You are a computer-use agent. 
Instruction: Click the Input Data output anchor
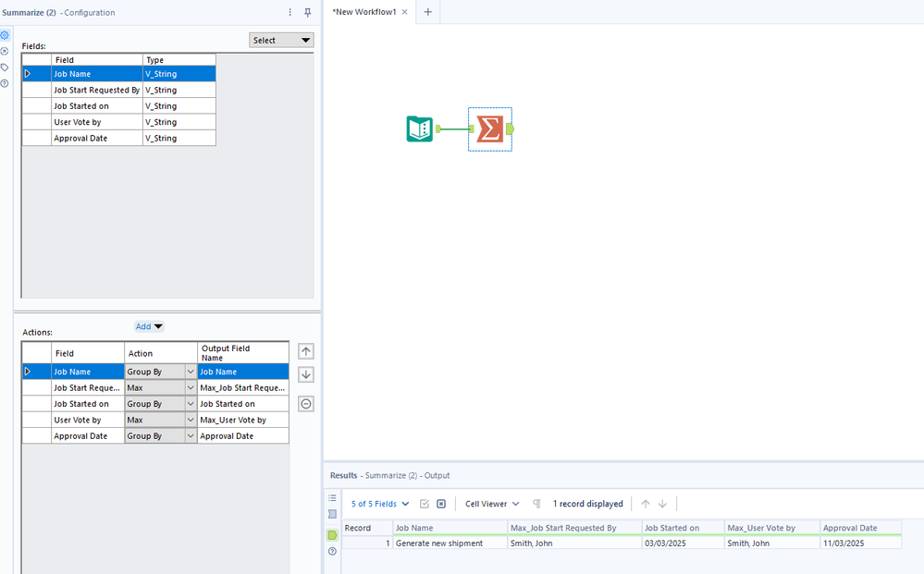tap(437, 128)
